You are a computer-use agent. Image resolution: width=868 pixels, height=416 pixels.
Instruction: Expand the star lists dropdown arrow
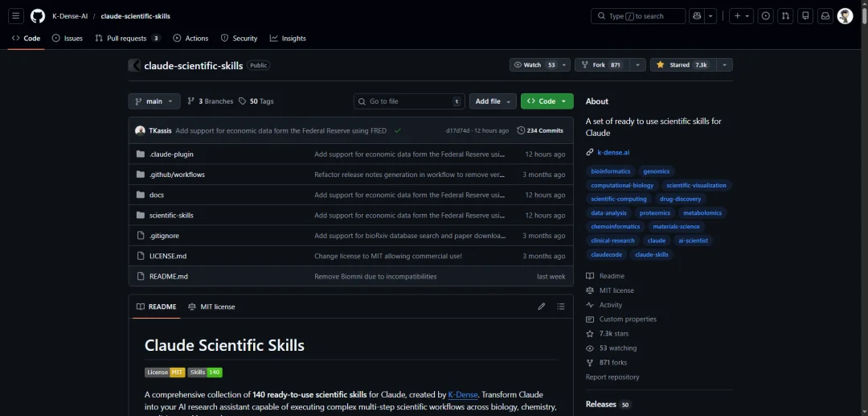pos(724,65)
